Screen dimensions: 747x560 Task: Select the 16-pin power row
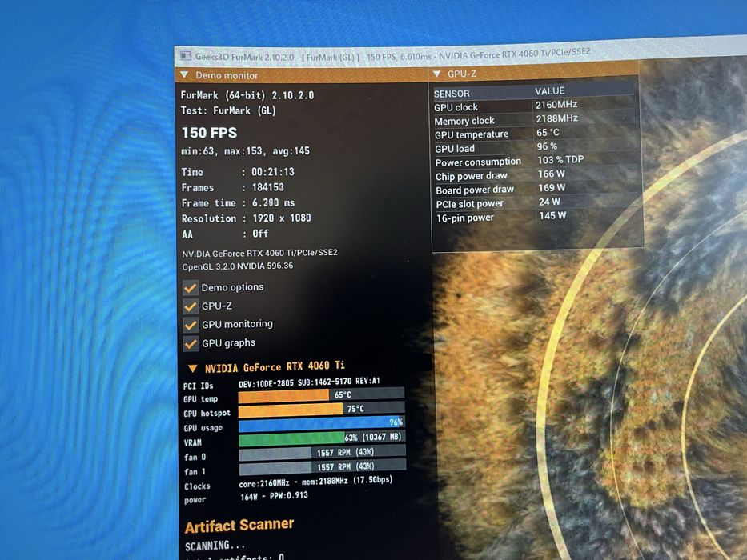tap(537, 217)
